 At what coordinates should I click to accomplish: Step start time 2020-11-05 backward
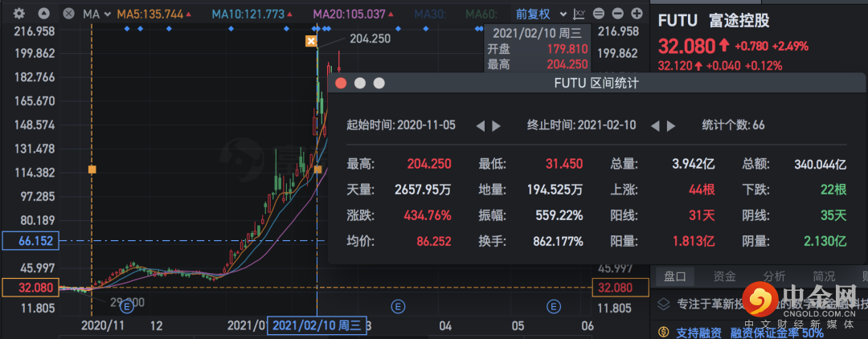click(x=481, y=126)
